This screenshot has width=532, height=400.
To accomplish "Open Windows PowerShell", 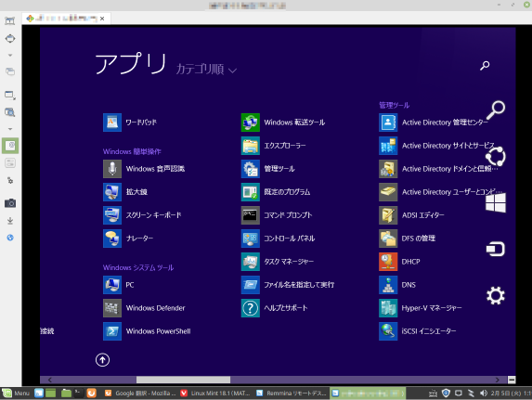I will 147,331.
